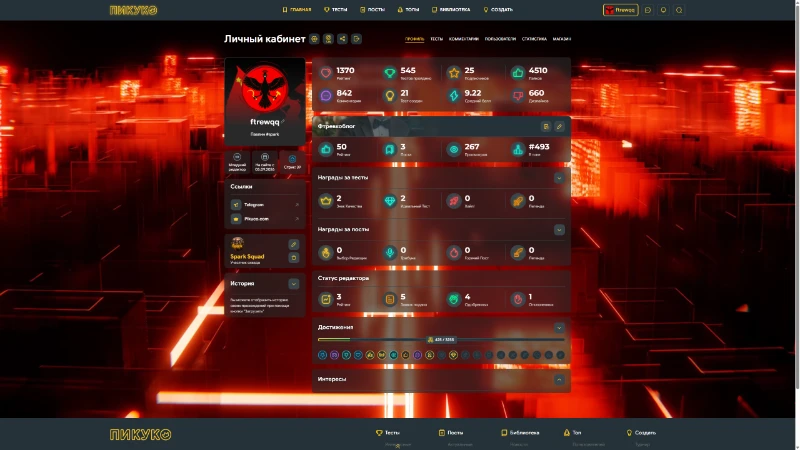Click the pencil icon next to ftrewqq username
800x450 pixels.
(x=283, y=121)
